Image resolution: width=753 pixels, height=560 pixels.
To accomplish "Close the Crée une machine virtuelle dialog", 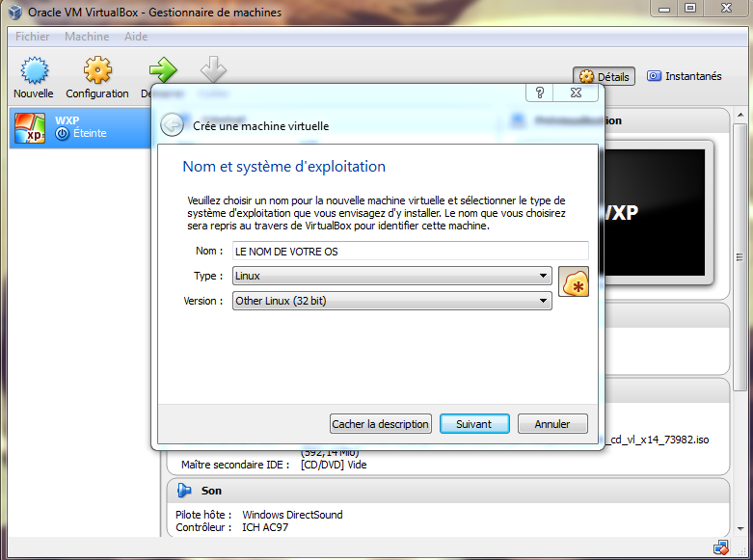I will click(x=576, y=93).
